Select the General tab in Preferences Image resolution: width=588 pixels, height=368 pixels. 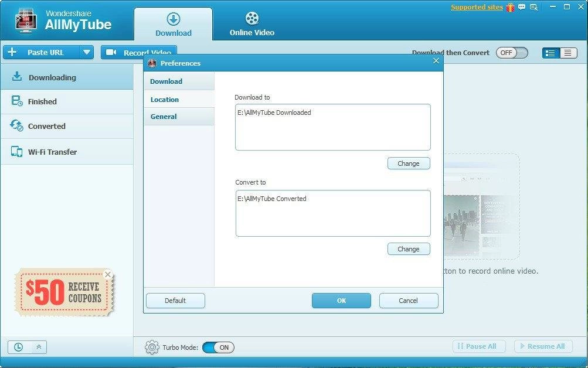[179, 117]
